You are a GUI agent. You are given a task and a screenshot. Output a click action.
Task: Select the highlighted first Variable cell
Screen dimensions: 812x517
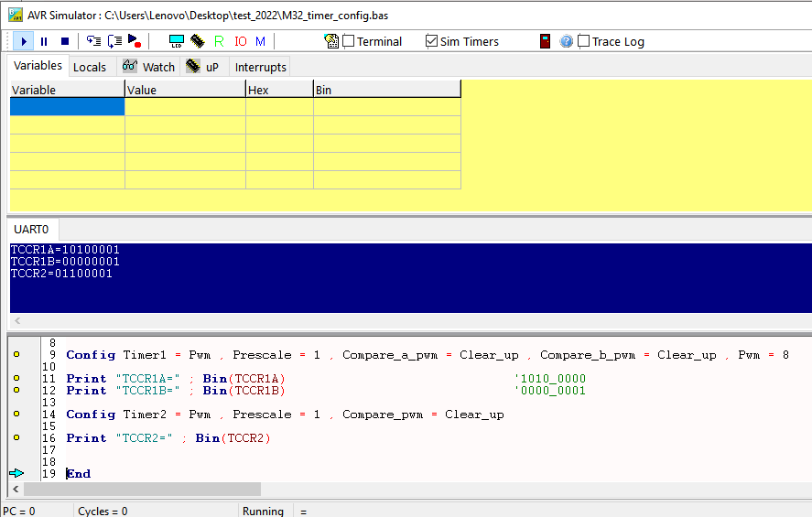tap(68, 107)
